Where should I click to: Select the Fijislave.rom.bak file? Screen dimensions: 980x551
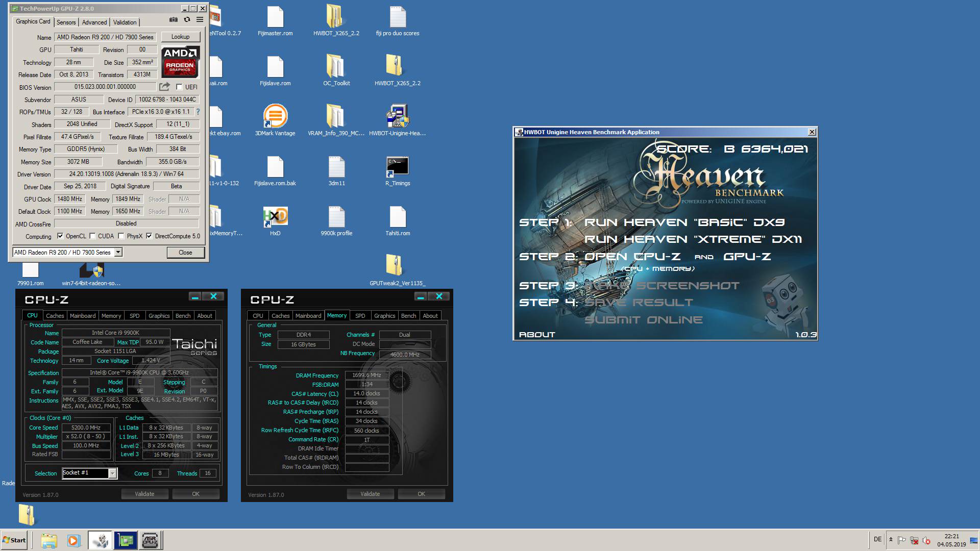pyautogui.click(x=275, y=170)
